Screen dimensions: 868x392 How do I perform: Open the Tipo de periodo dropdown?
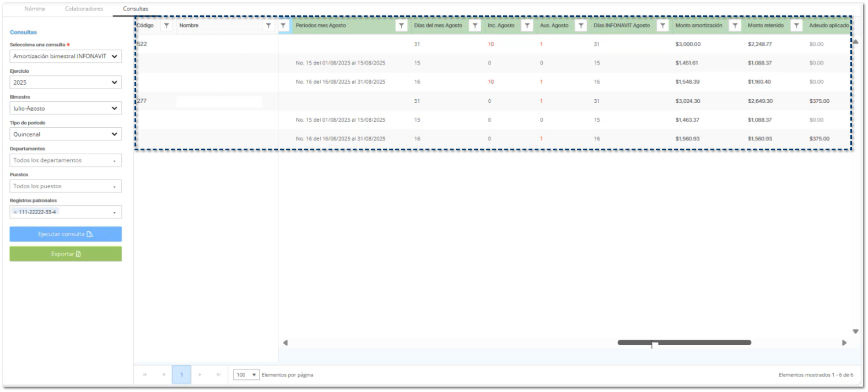[x=66, y=134]
